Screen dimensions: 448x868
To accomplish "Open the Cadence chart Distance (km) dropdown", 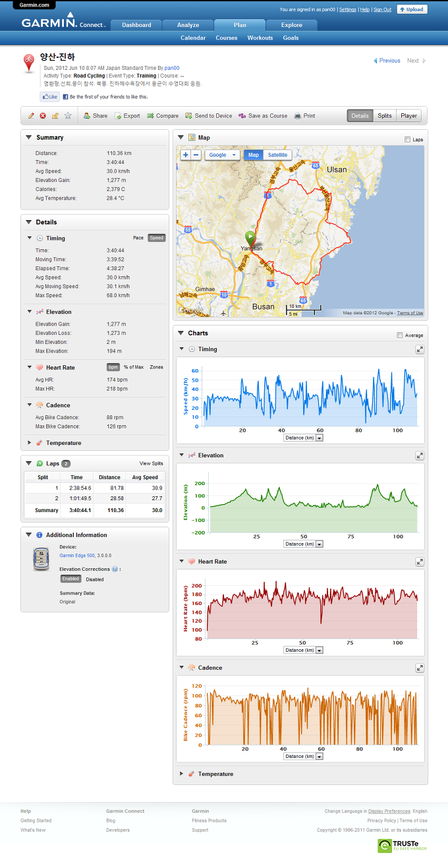I will click(x=303, y=757).
